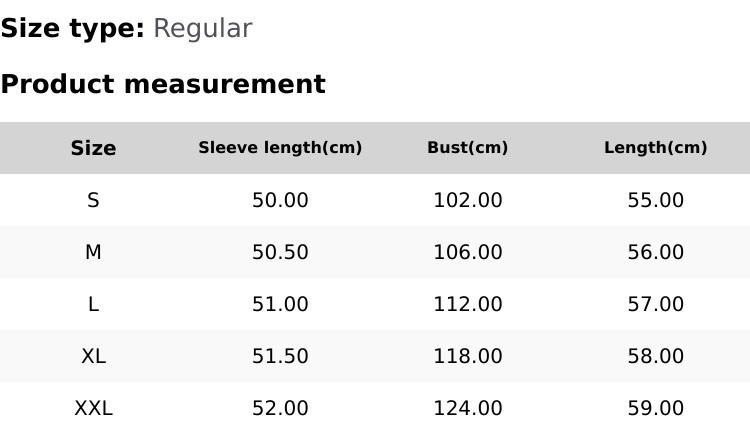Click the 51.50 sleeve length cell

280,356
